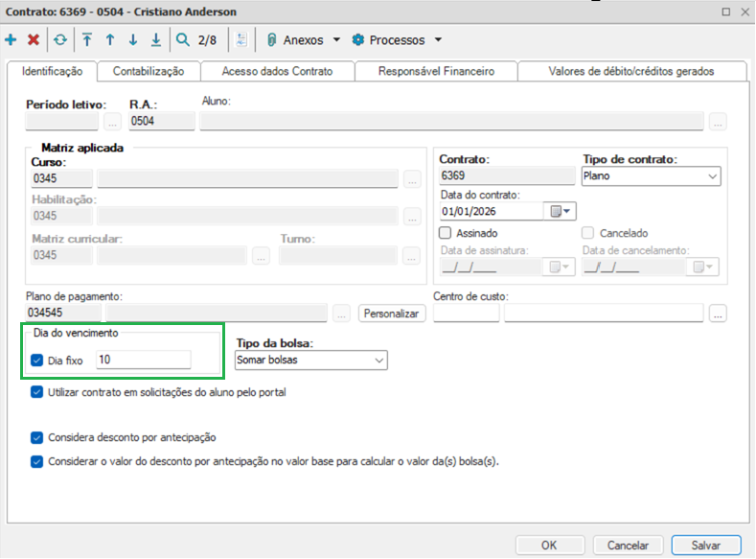Check the Cancelado checkbox
This screenshot has width=756, height=559.
click(x=587, y=233)
